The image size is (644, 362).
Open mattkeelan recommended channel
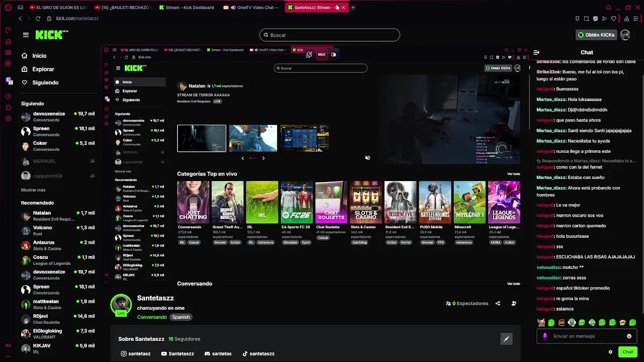point(58,304)
